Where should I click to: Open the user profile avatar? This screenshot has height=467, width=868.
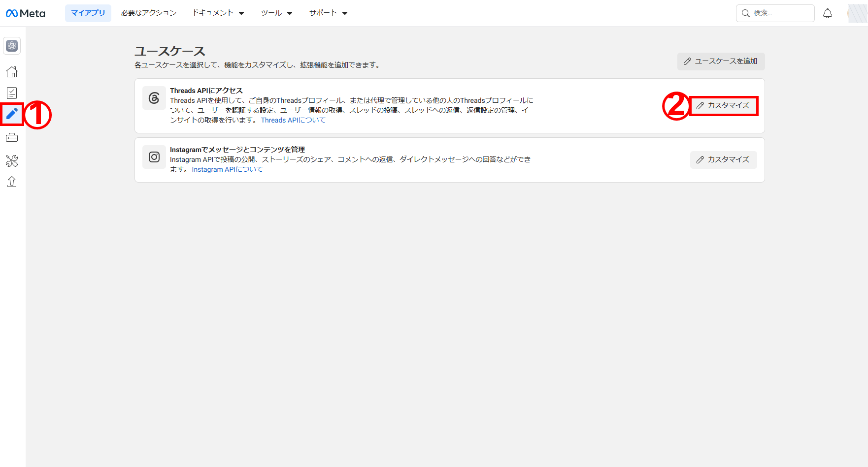coord(858,13)
